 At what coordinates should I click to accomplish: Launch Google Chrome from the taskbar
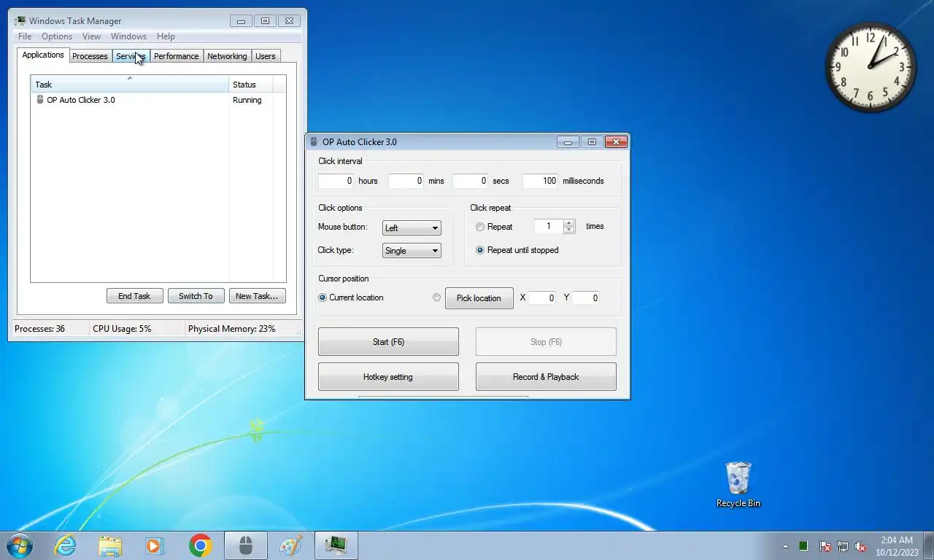click(200, 545)
